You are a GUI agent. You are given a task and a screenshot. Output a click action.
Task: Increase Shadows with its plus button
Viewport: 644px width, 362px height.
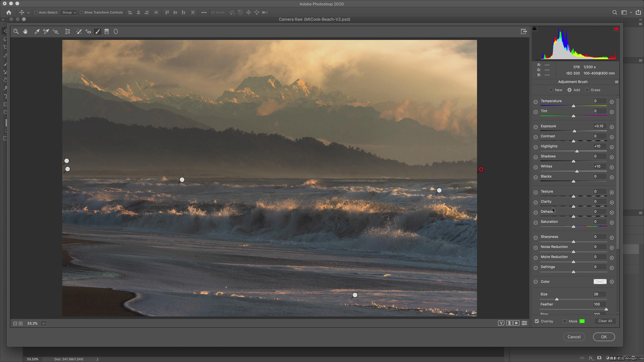[x=612, y=157]
